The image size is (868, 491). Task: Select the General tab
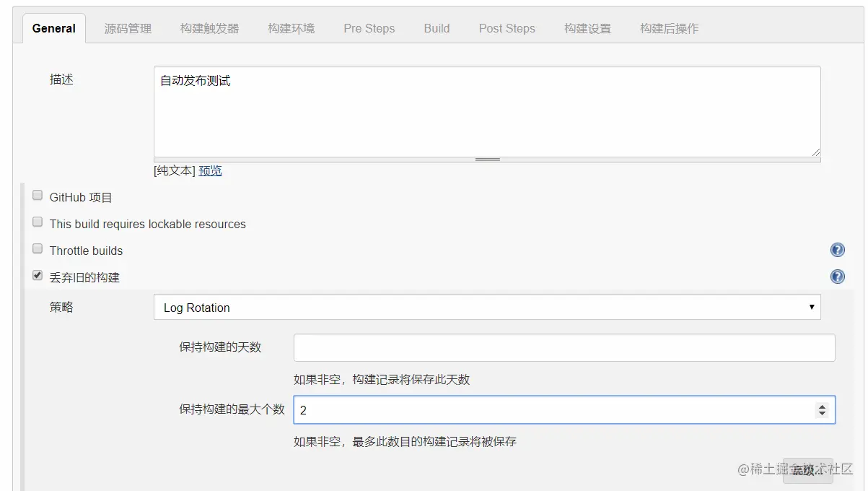coord(54,29)
